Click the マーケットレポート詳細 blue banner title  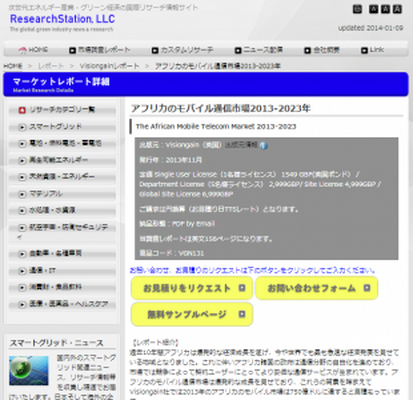coord(61,82)
